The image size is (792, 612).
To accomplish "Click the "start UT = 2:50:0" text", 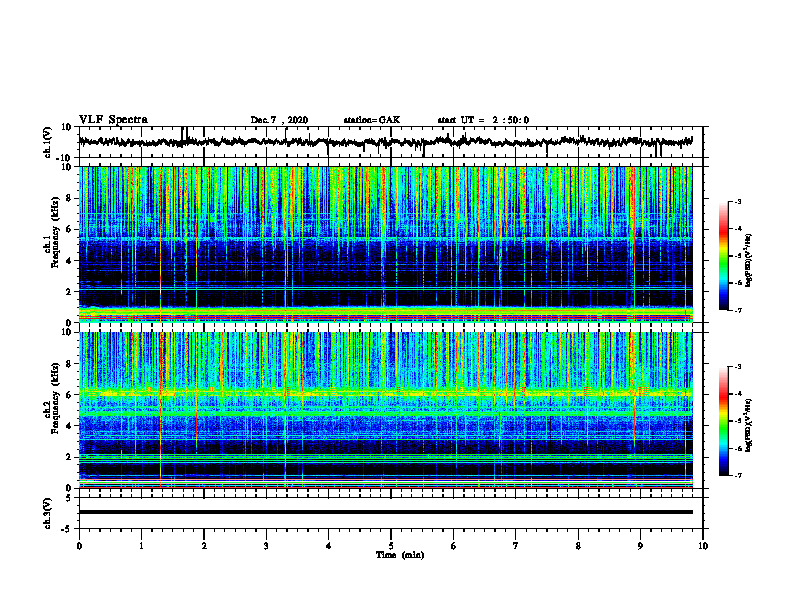I will point(483,120).
